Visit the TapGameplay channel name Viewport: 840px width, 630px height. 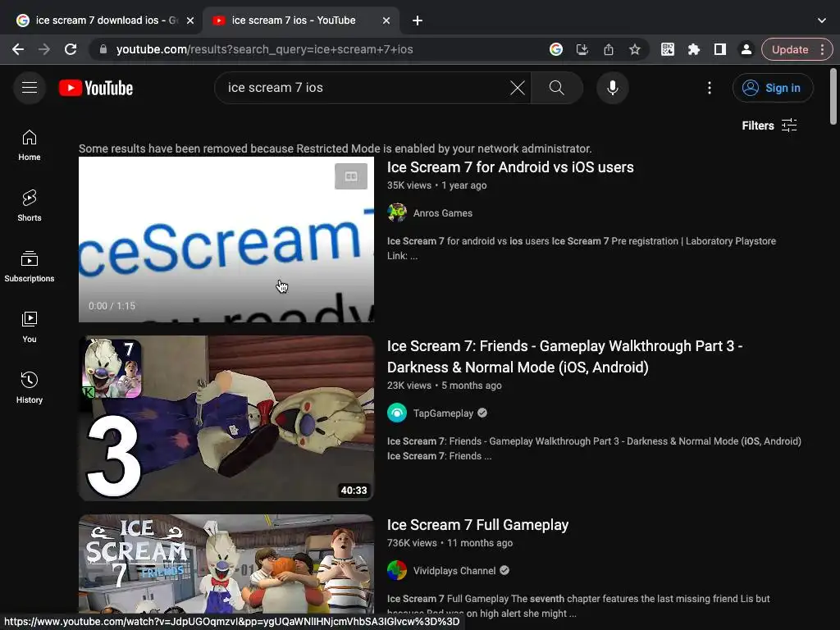click(x=443, y=413)
